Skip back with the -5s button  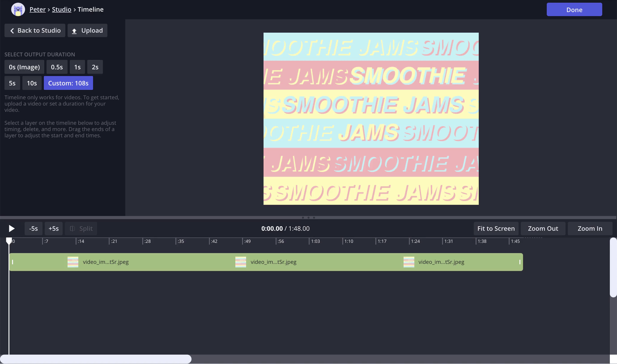pos(33,229)
